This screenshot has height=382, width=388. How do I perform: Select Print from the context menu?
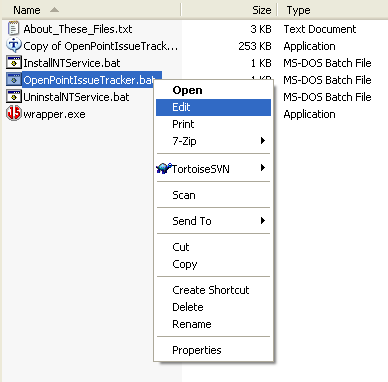pos(213,124)
